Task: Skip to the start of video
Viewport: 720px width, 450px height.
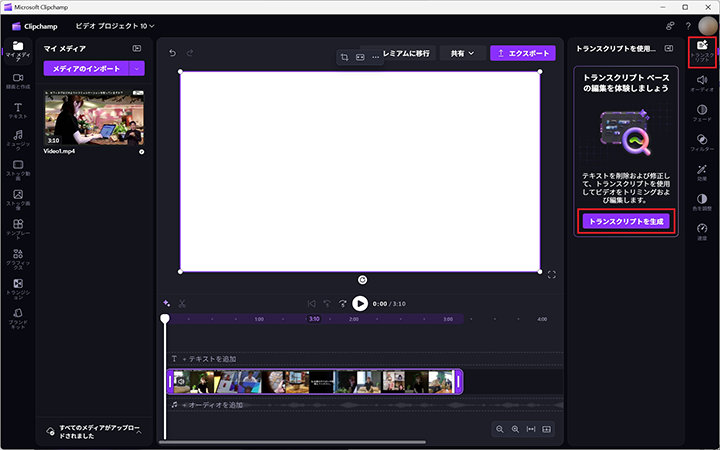Action: [311, 304]
